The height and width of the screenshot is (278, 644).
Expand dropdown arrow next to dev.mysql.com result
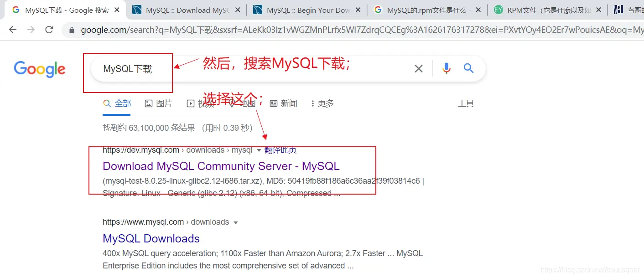point(259,150)
